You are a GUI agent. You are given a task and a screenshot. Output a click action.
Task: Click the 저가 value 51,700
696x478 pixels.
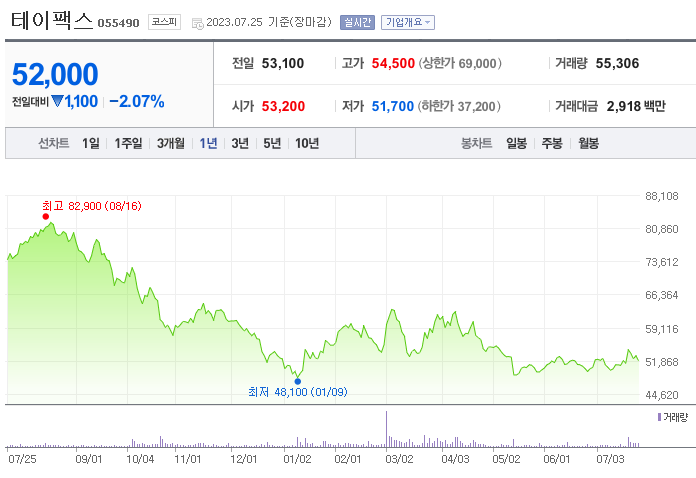(393, 107)
